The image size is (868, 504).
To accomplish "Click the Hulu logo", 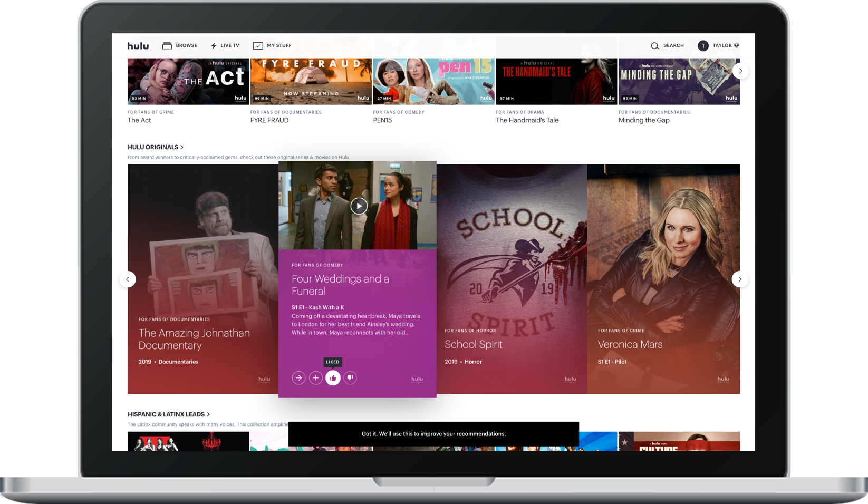I will (x=138, y=46).
